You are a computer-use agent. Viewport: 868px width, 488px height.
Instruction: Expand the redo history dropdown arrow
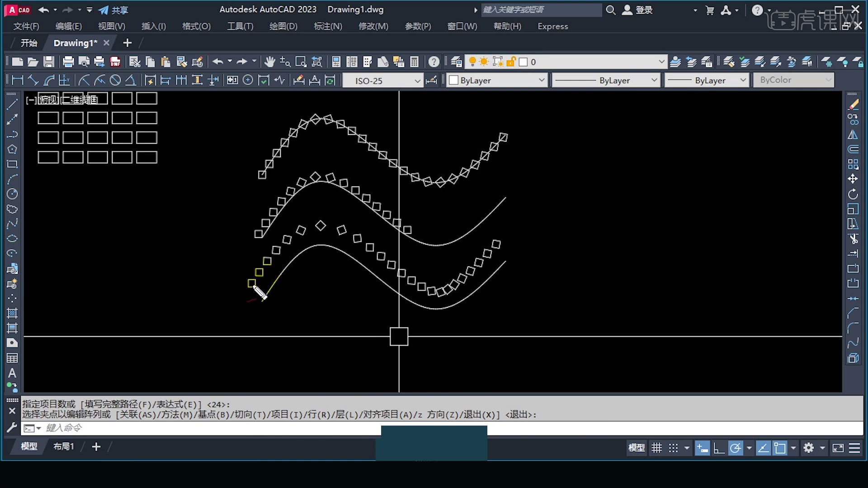[254, 61]
